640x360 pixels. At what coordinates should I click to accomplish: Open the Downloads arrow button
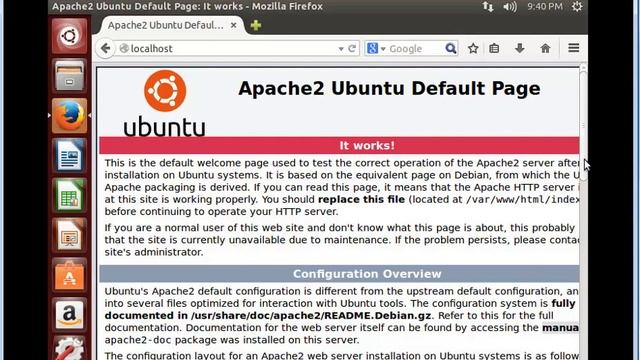click(520, 49)
